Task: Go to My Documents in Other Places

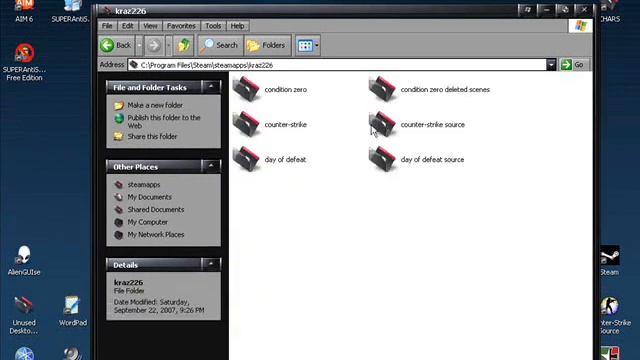Action: point(149,197)
